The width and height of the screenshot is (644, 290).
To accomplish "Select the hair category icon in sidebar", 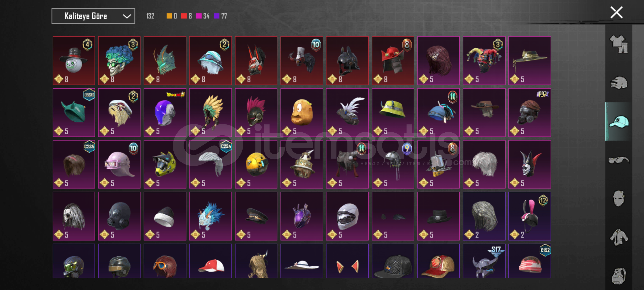I will (619, 83).
